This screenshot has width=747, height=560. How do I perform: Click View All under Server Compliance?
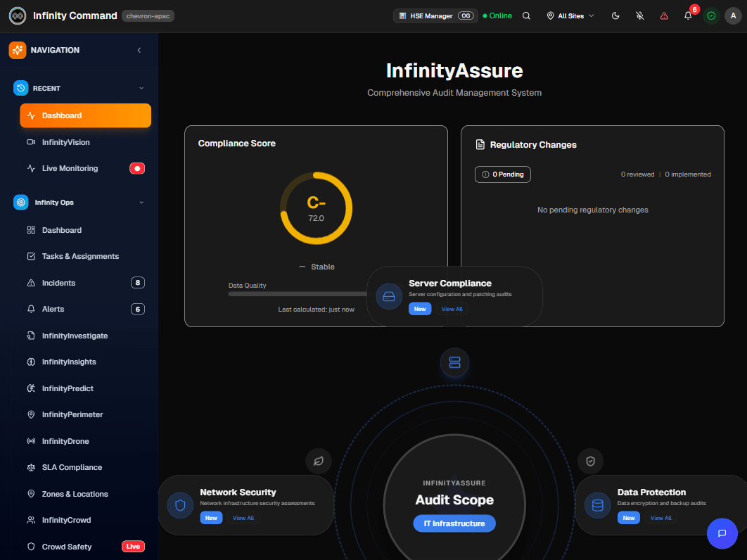(452, 309)
